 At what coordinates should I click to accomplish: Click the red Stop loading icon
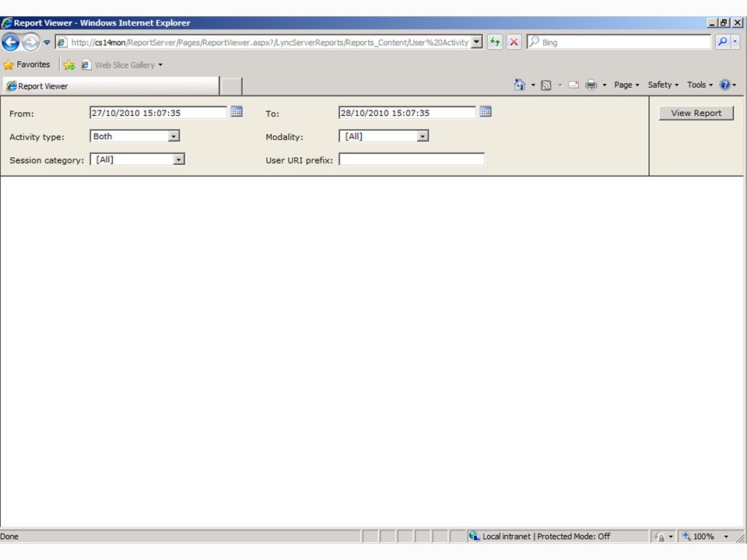tap(514, 42)
